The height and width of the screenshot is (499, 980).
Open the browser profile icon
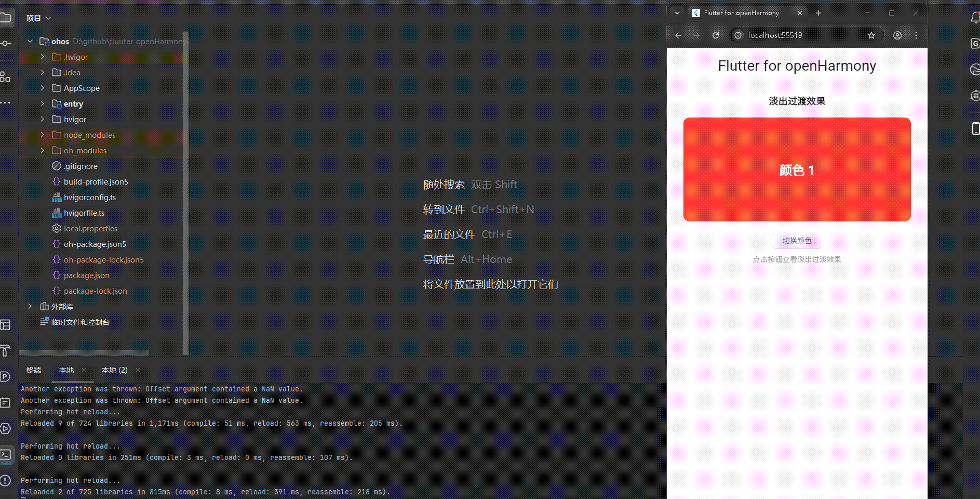pos(897,35)
